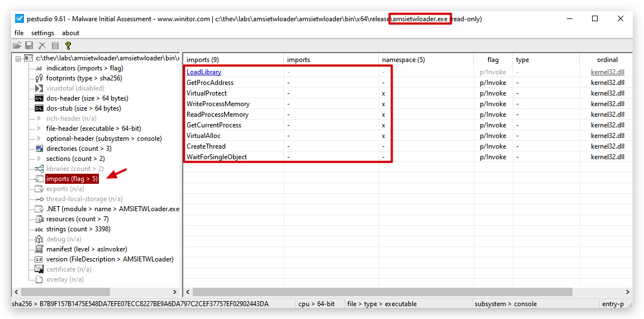Select the debug bug icon
Image resolution: width=644 pixels, height=319 pixels.
[x=39, y=239]
